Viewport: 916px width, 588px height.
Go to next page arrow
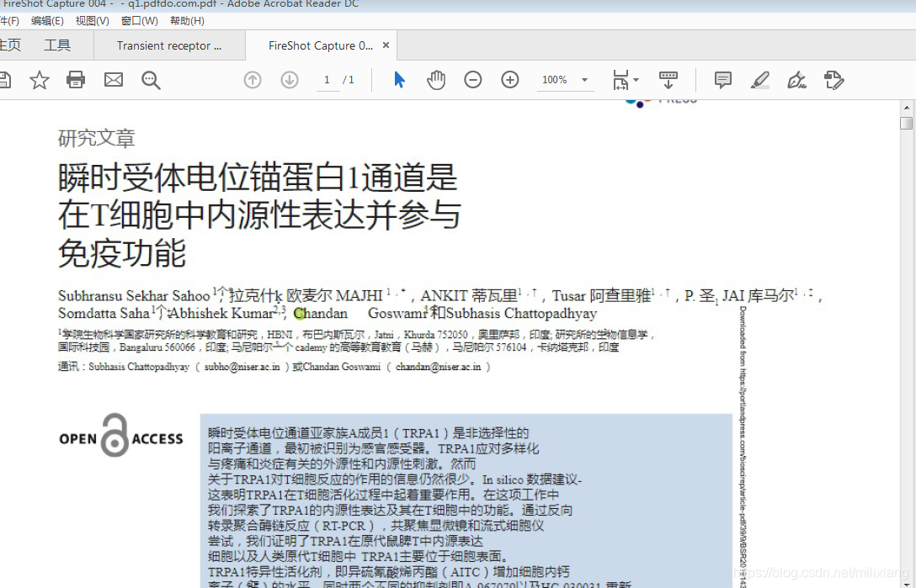click(x=290, y=80)
